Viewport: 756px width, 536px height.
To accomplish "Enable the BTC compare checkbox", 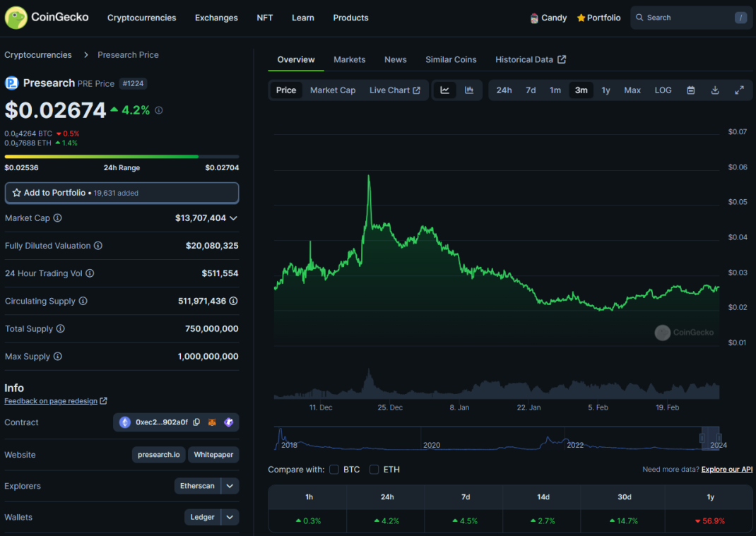I will [334, 470].
